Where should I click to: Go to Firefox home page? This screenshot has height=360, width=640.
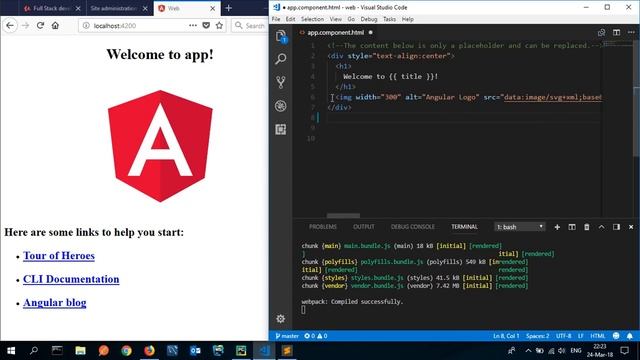(x=55, y=26)
